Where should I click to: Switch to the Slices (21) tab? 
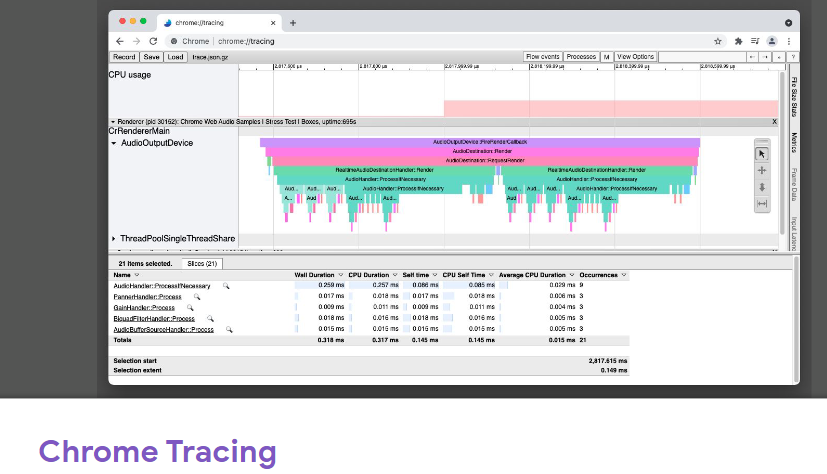coord(202,264)
